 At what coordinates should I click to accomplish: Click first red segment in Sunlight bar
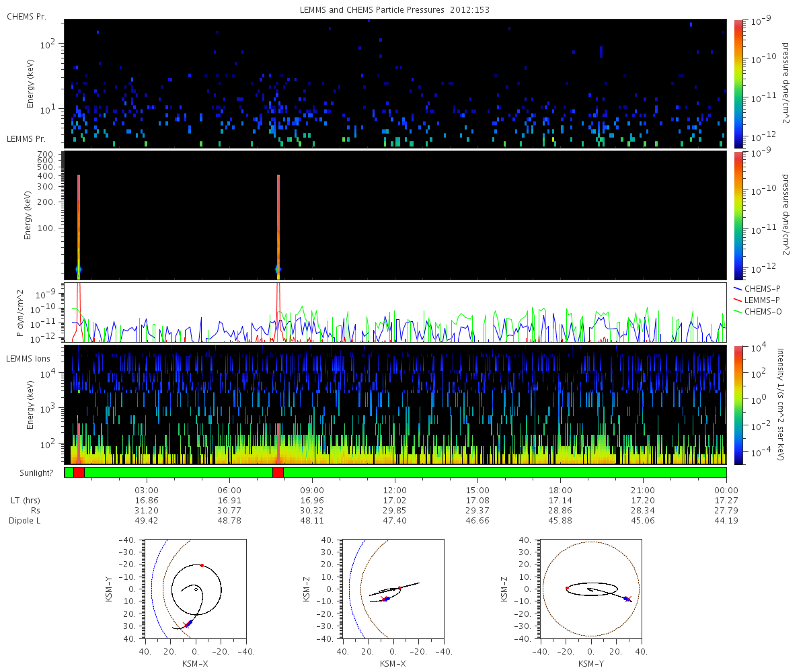(x=79, y=472)
